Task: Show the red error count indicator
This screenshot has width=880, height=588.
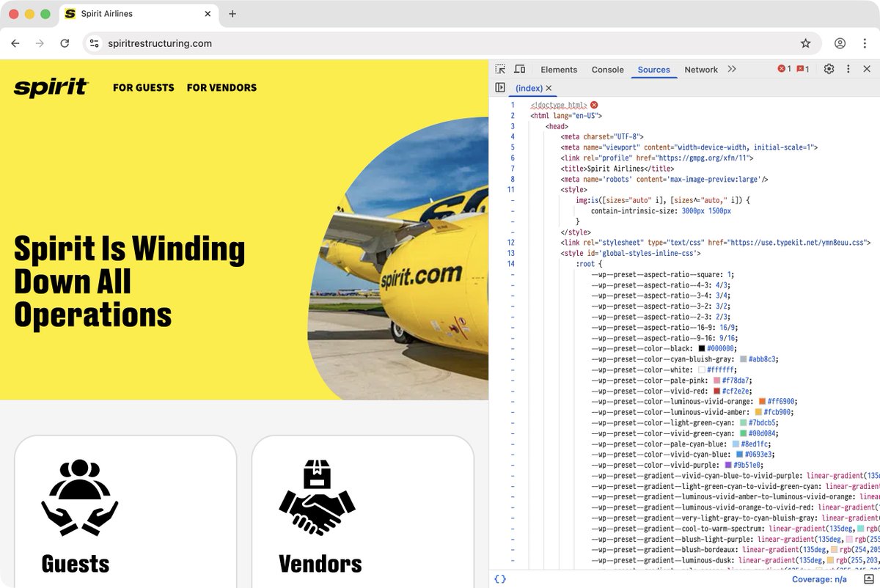Action: tap(784, 69)
